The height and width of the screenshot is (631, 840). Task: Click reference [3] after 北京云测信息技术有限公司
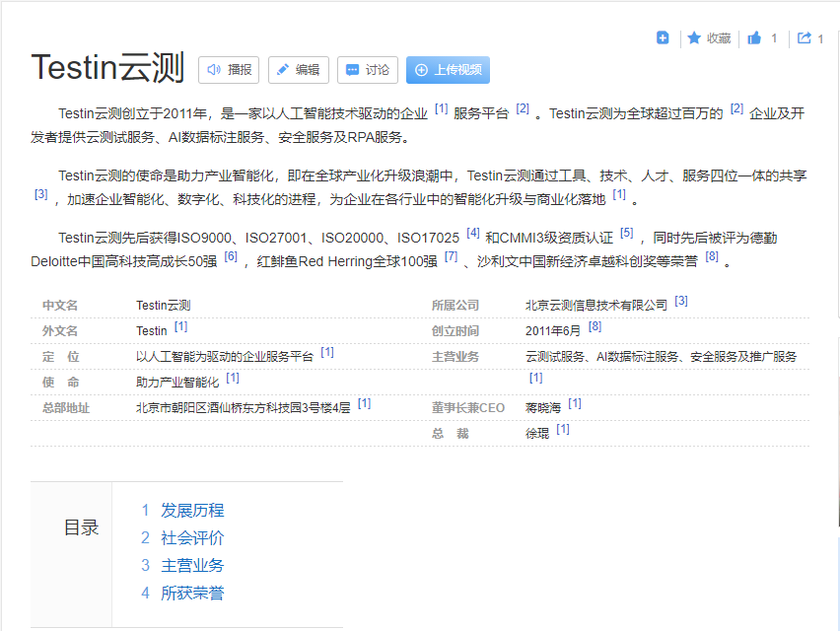(x=681, y=301)
